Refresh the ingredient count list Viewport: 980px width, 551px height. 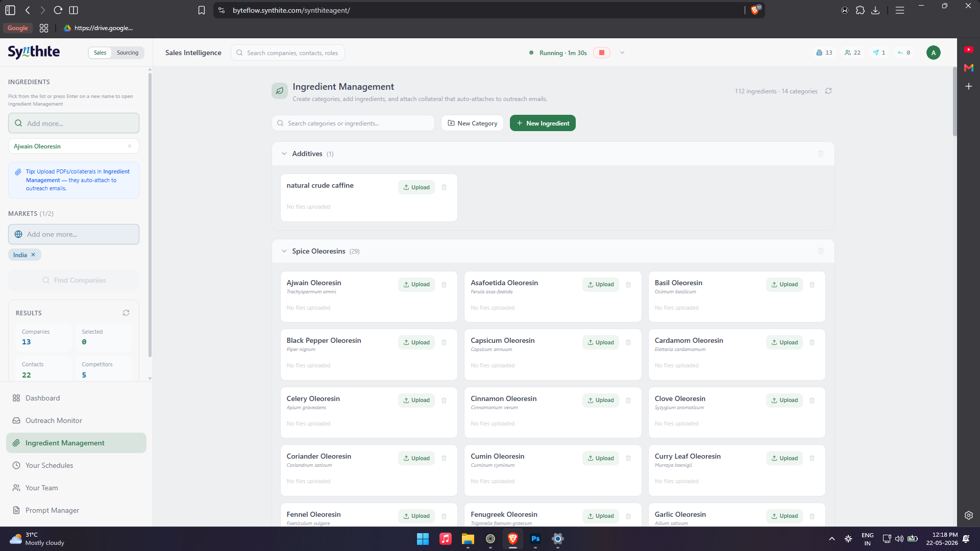[x=828, y=91]
